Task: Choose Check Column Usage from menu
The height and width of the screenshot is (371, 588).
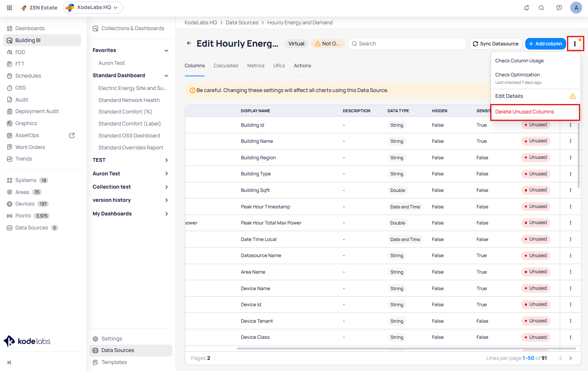Action: click(x=519, y=61)
